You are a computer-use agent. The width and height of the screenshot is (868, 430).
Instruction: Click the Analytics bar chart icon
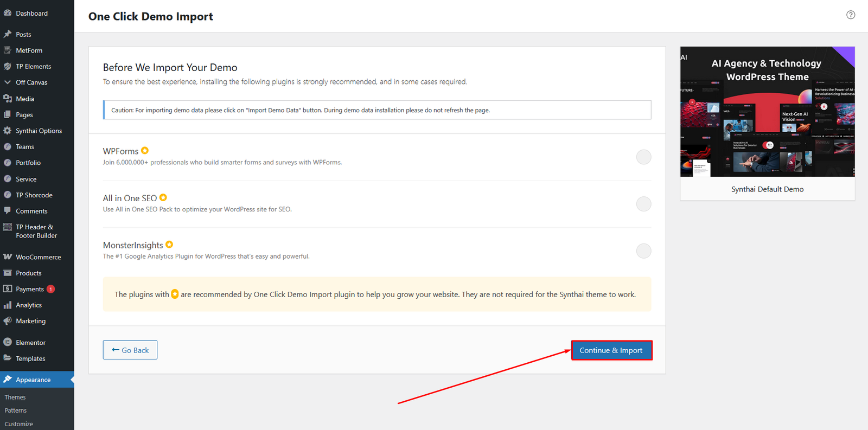tap(8, 305)
